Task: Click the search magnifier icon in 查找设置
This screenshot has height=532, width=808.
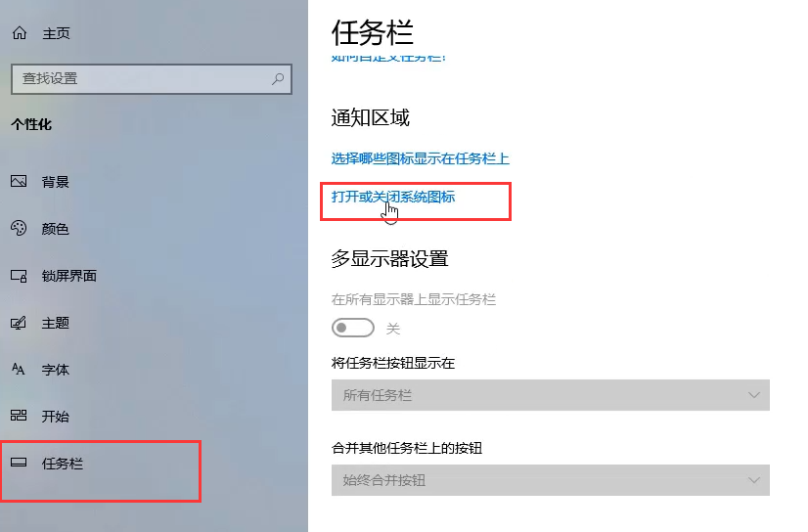Action: [x=278, y=79]
